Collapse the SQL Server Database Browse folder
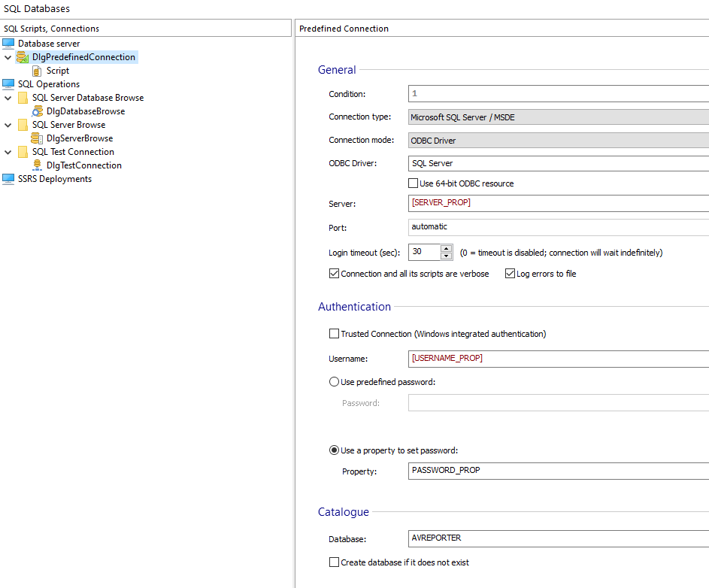This screenshot has width=709, height=588. click(x=8, y=98)
